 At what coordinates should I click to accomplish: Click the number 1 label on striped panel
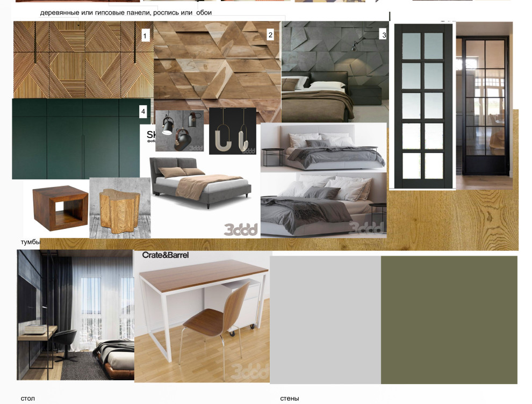click(145, 36)
